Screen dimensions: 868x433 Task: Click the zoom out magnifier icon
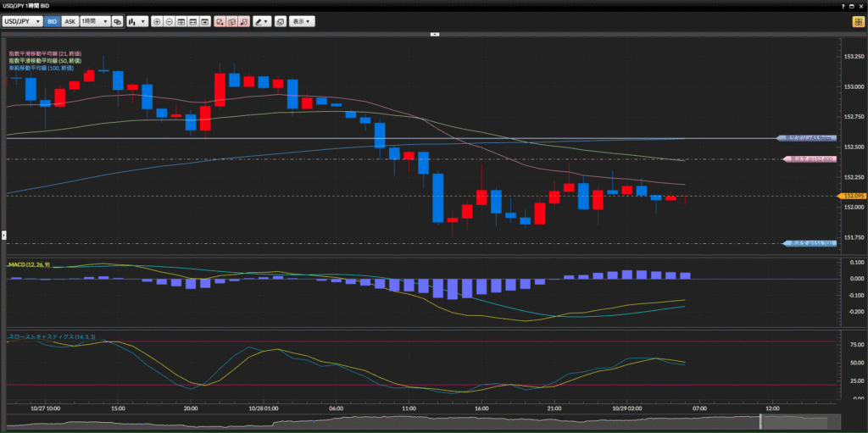point(169,21)
